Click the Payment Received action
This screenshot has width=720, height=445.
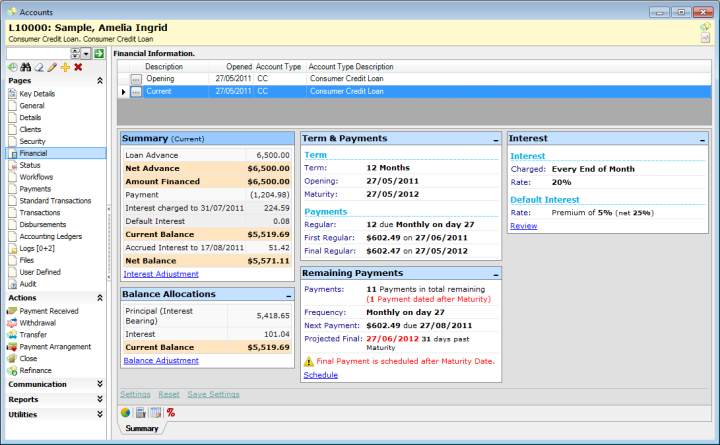coord(49,311)
